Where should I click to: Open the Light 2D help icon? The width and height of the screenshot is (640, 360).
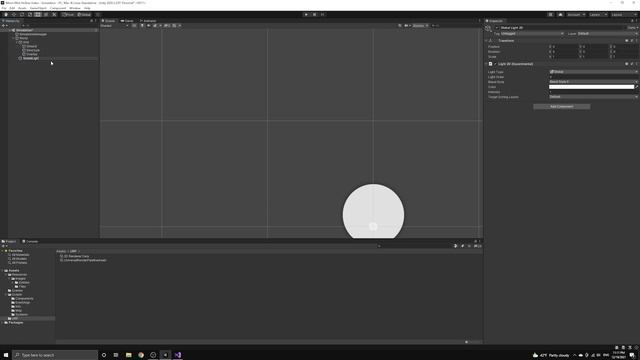tap(627, 64)
